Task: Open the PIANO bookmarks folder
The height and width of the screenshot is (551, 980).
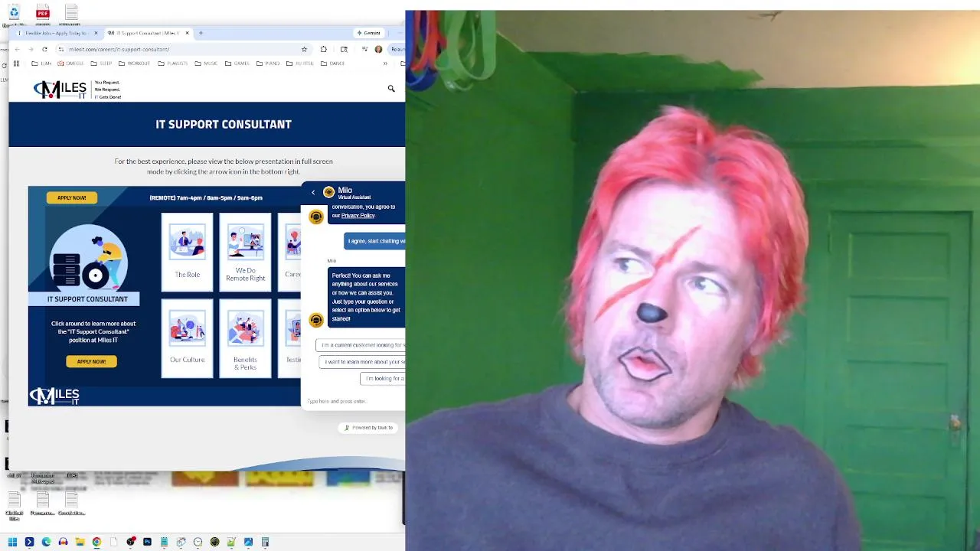Action: [x=268, y=64]
